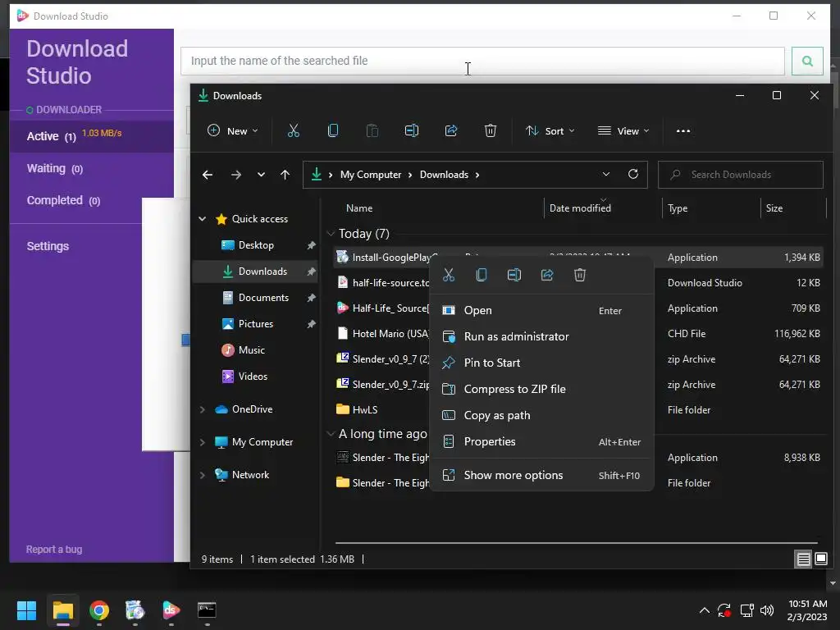Show hidden system tray icons

705,610
